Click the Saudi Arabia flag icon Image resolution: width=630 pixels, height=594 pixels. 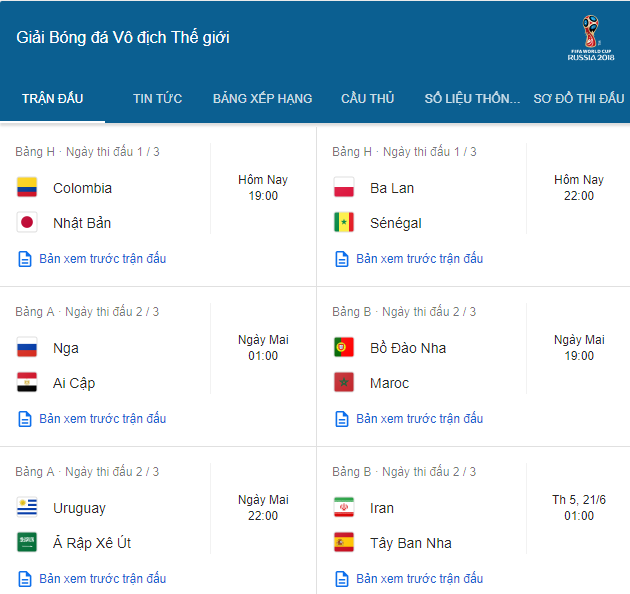click(x=27, y=543)
